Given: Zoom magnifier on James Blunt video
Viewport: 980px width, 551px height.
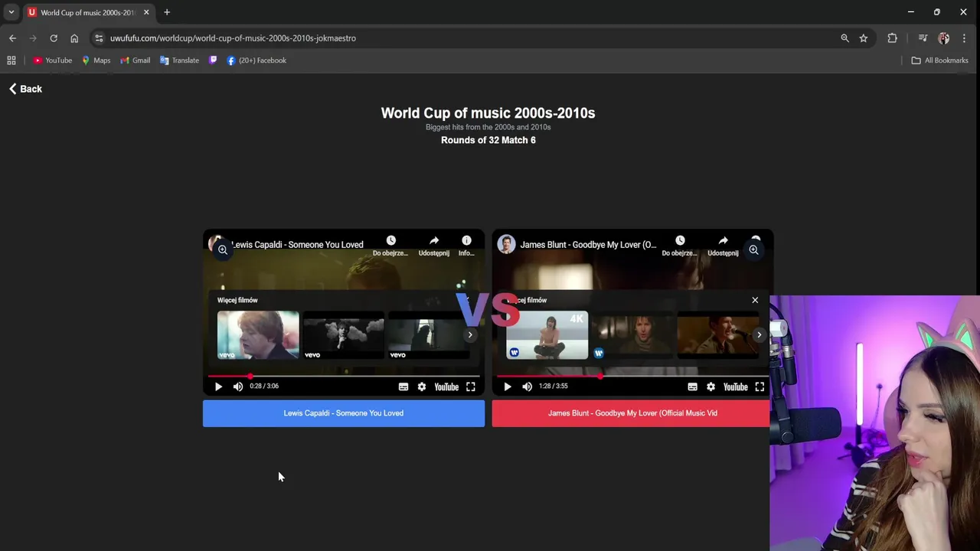Looking at the screenshot, I should point(753,249).
